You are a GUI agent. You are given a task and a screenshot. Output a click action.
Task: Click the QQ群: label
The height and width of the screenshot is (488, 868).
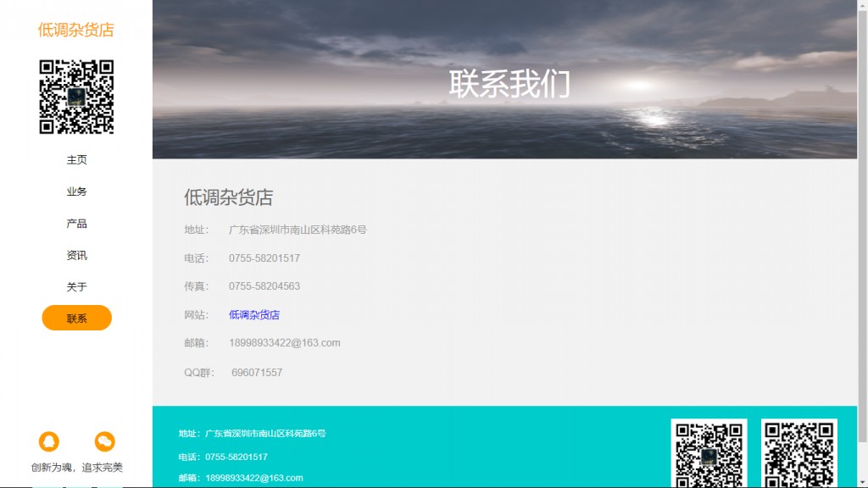[199, 373]
